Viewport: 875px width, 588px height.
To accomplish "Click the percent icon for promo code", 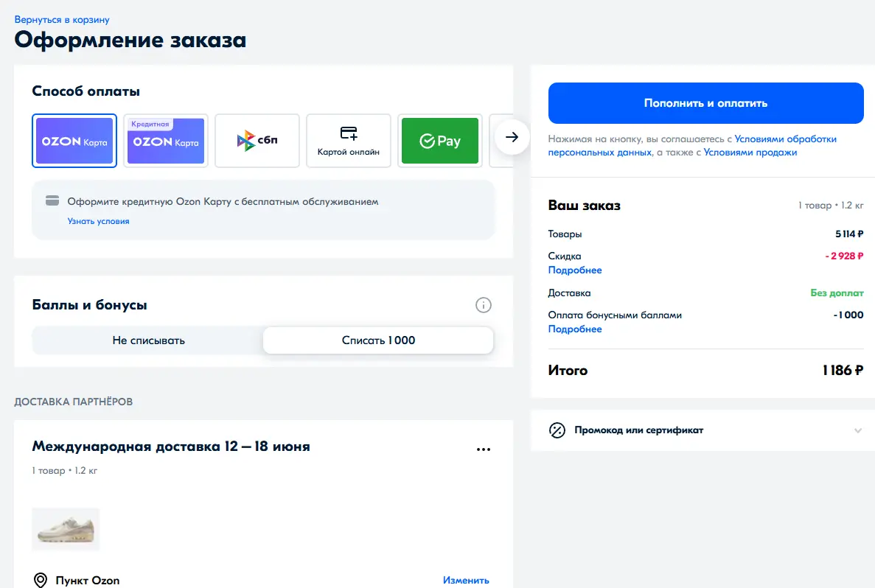I will point(557,430).
